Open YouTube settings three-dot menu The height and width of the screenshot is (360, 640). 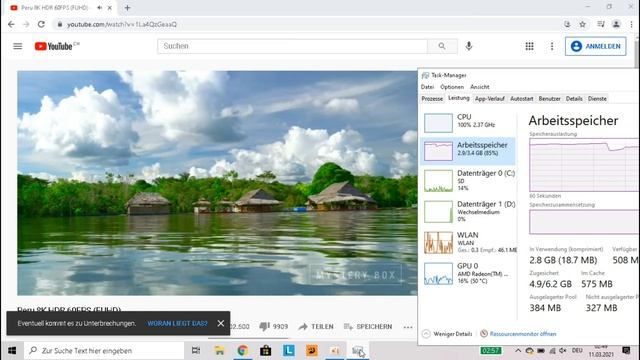552,46
